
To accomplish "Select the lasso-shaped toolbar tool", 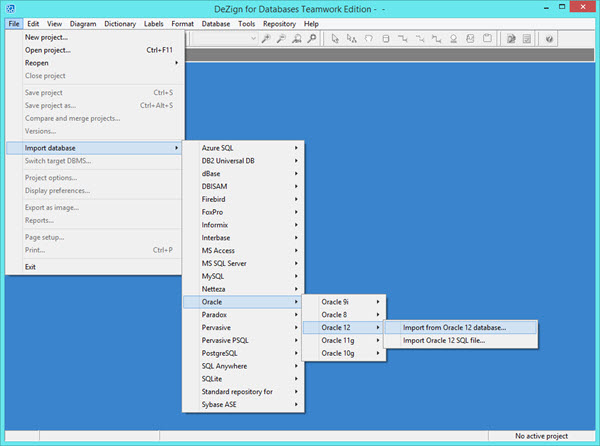I will [368, 39].
